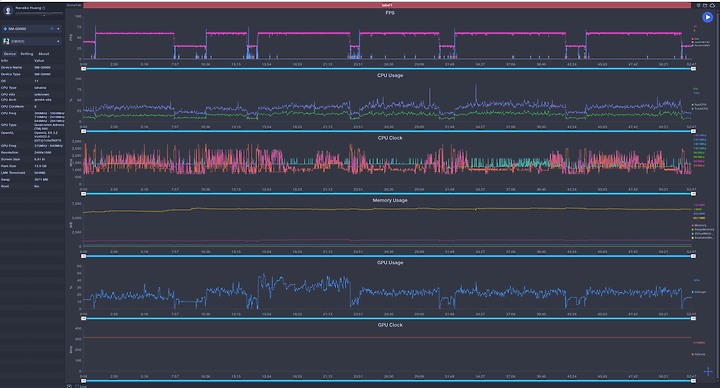This screenshot has height=388, width=720.
Task: Select the CPU Arch row in info table
Action: 32,100
